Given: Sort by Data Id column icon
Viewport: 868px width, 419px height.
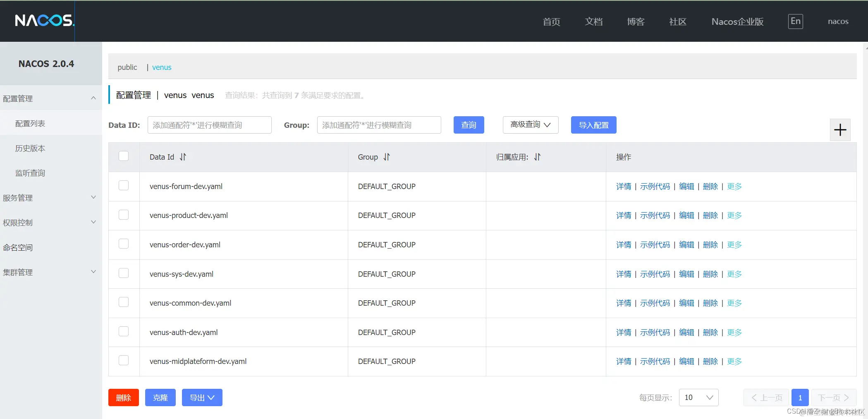Looking at the screenshot, I should click(183, 157).
